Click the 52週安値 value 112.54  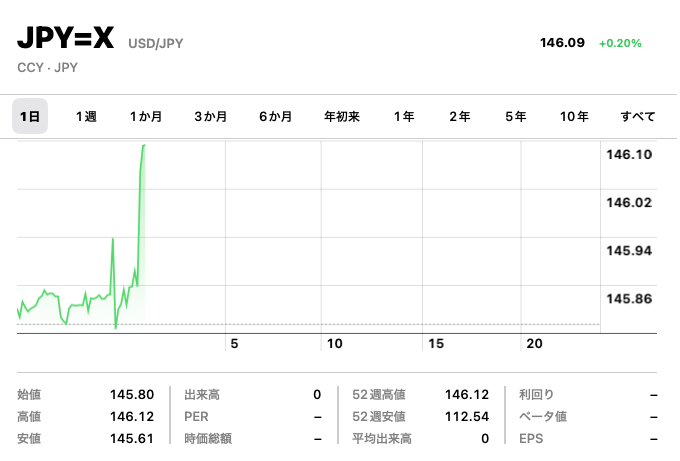click(467, 416)
